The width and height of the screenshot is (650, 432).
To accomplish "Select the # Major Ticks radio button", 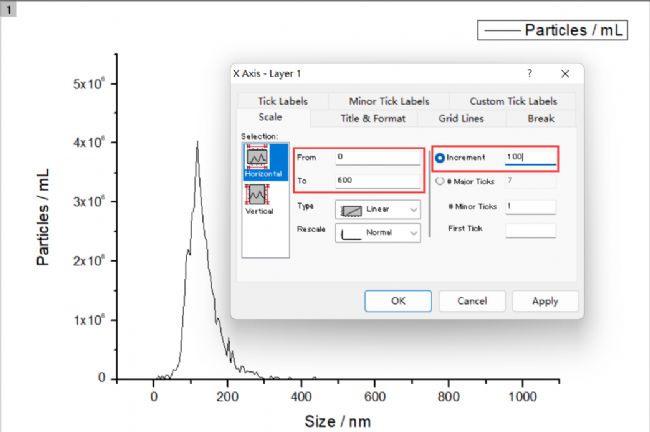I will (440, 181).
